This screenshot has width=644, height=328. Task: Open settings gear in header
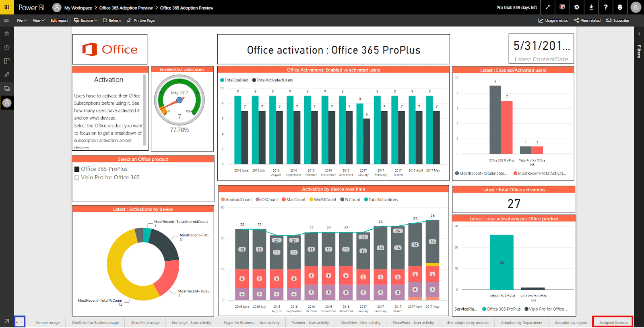[577, 7]
